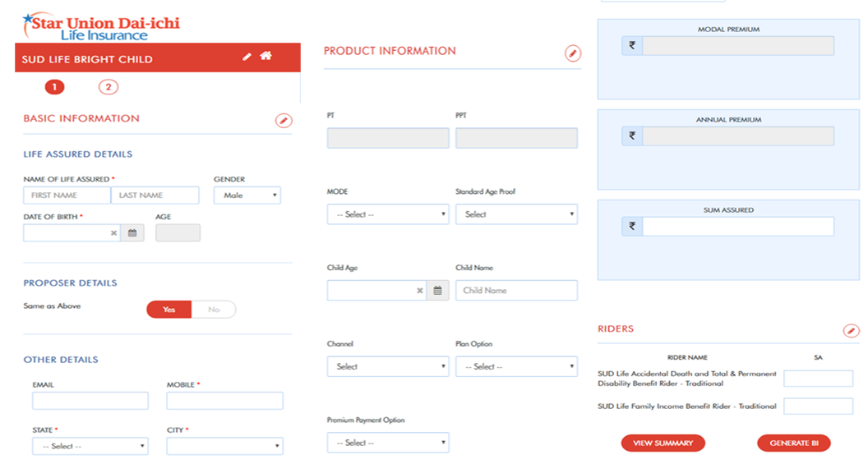Clear the Date of Birth field
The image size is (868, 473).
pyautogui.click(x=114, y=233)
